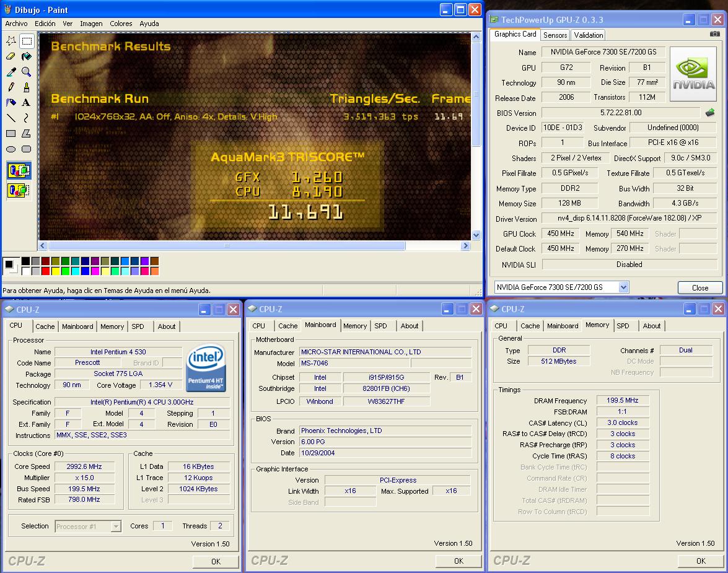
Task: Click the Core Speed value 2992.6 MHz
Action: tap(84, 466)
